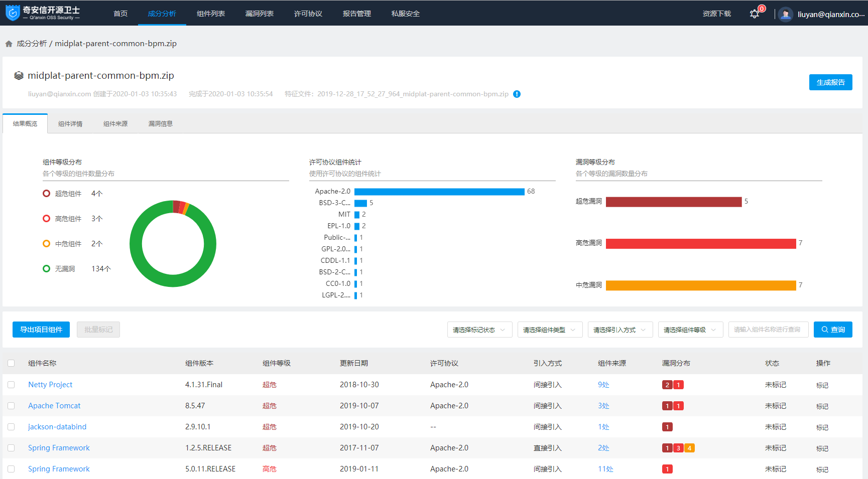Switch to the 组件详情 tab
The width and height of the screenshot is (868, 479).
coord(70,124)
